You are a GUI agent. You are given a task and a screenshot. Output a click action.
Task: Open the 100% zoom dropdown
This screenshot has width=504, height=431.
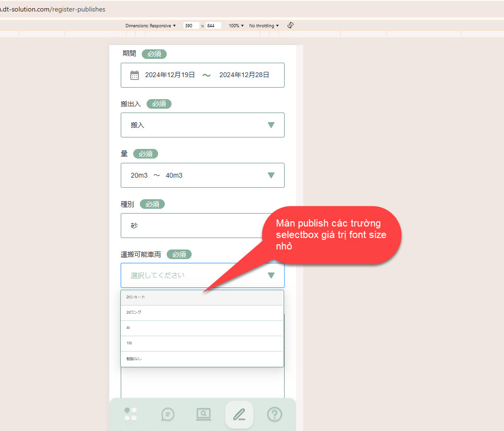(236, 26)
